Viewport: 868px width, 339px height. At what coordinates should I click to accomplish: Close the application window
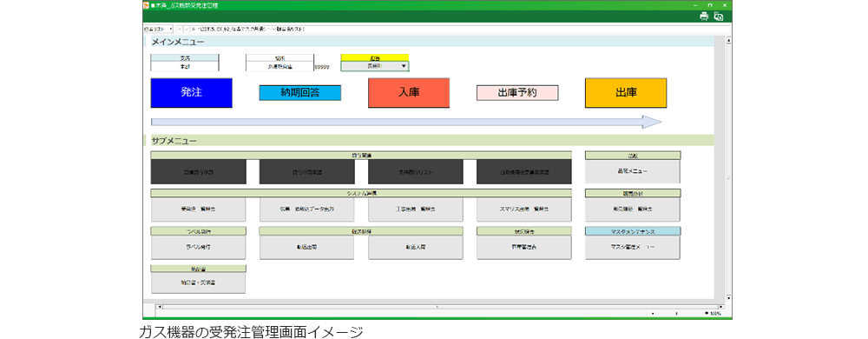click(724, 5)
